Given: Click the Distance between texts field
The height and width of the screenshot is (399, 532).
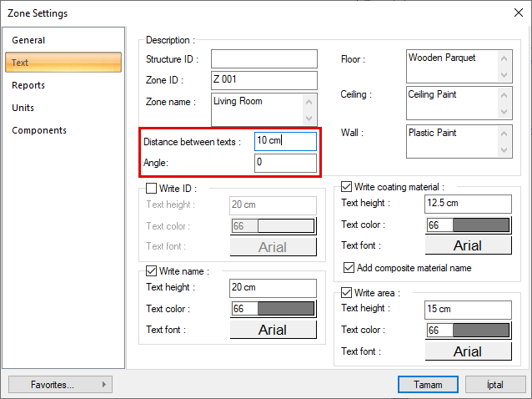Looking at the screenshot, I should tap(285, 141).
